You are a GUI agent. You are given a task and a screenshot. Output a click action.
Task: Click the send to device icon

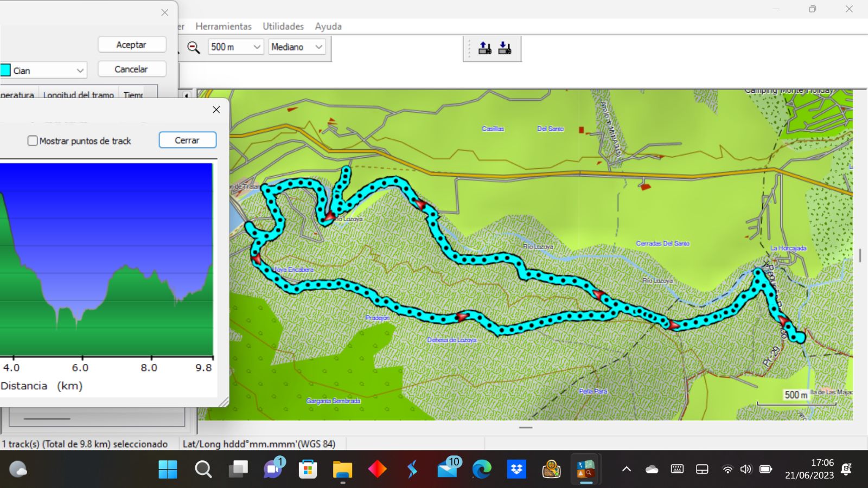tap(485, 48)
